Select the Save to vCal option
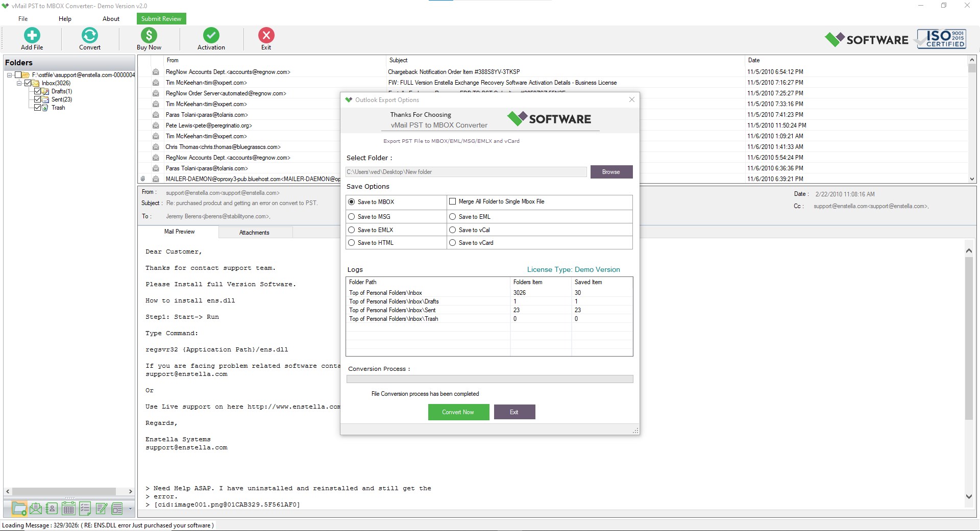This screenshot has height=531, width=980. click(453, 230)
